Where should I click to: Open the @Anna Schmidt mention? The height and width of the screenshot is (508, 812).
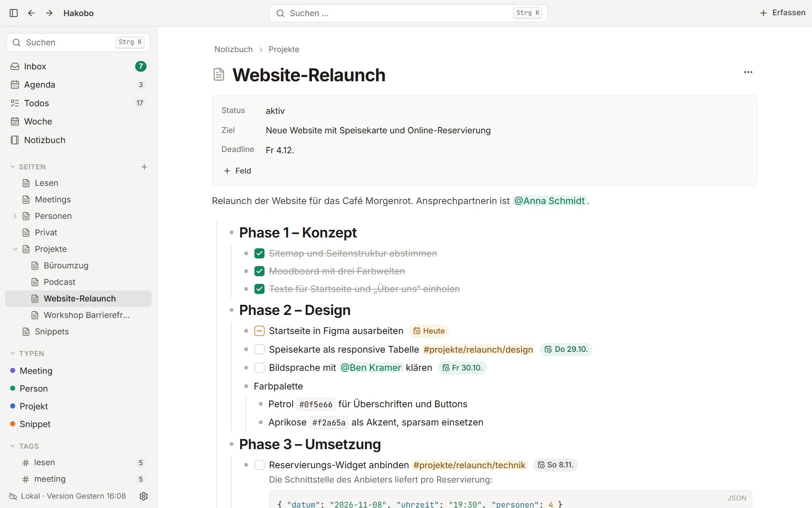click(549, 201)
